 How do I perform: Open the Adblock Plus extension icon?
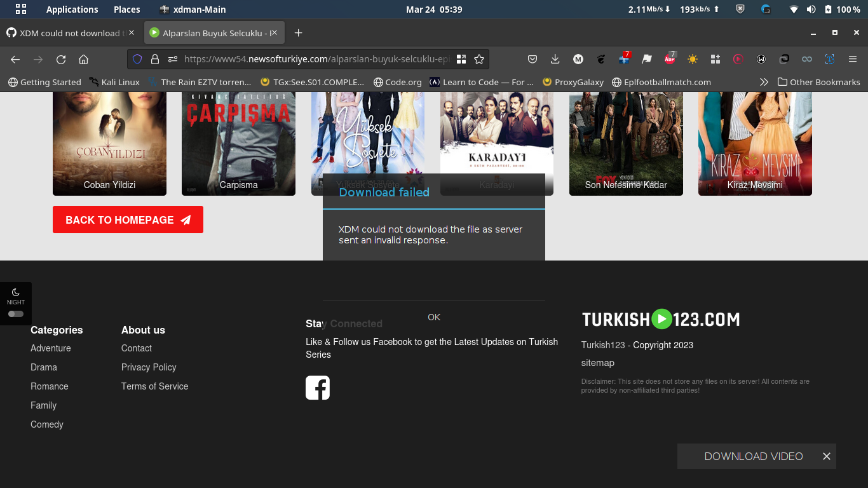click(x=669, y=59)
